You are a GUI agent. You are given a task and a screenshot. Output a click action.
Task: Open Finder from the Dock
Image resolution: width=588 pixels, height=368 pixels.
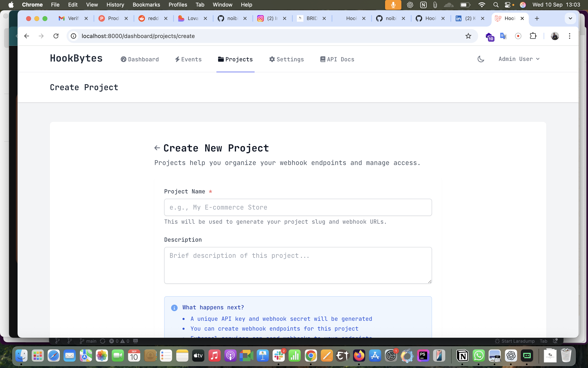point(21,356)
